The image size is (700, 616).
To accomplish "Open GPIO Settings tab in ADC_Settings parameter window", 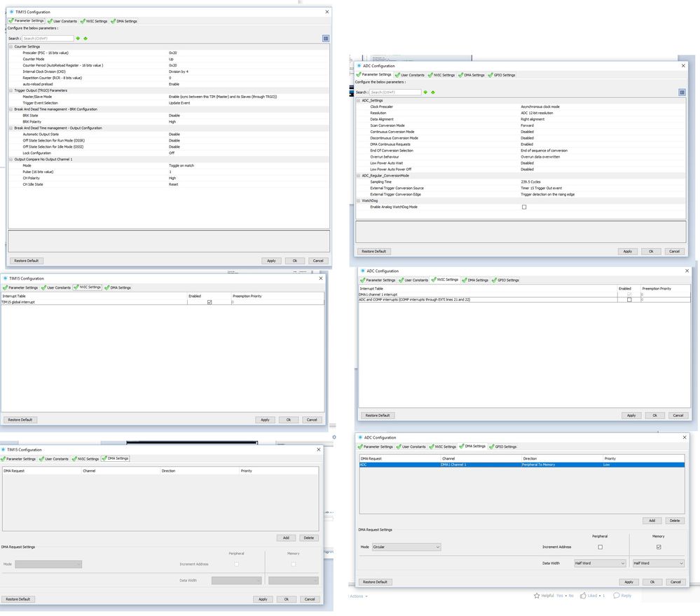I will 502,75.
